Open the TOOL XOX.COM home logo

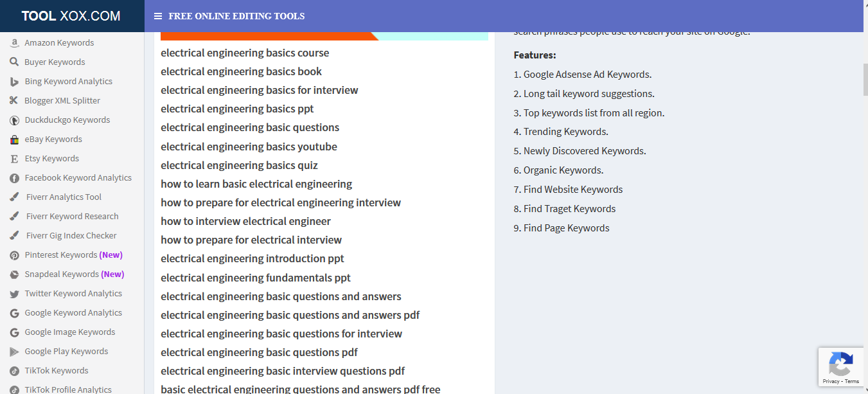tap(71, 16)
